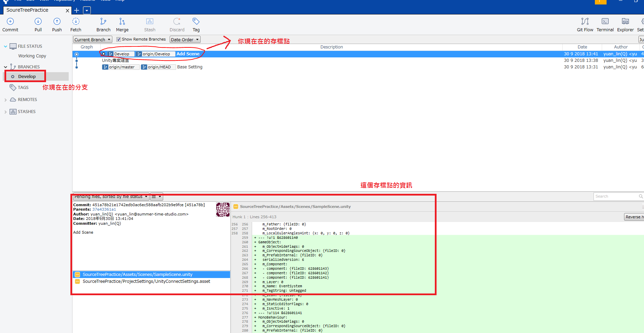
Task: Collapse the FILE STATUS section
Action: 5,46
